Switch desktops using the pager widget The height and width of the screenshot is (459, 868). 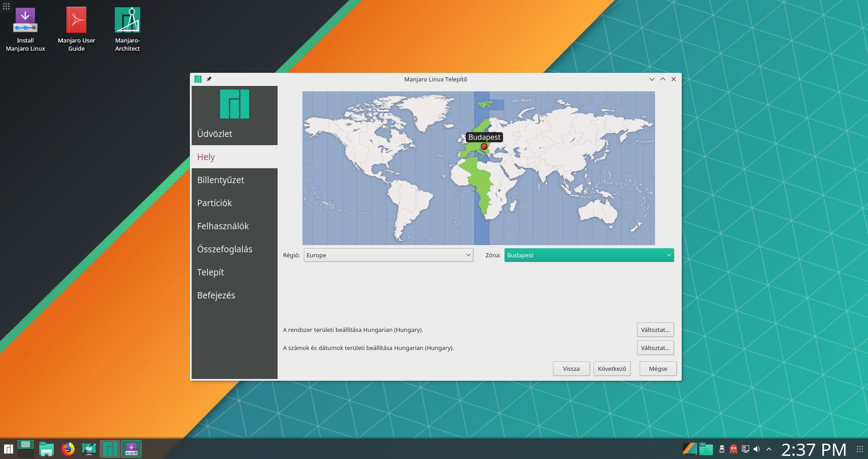coord(25,449)
